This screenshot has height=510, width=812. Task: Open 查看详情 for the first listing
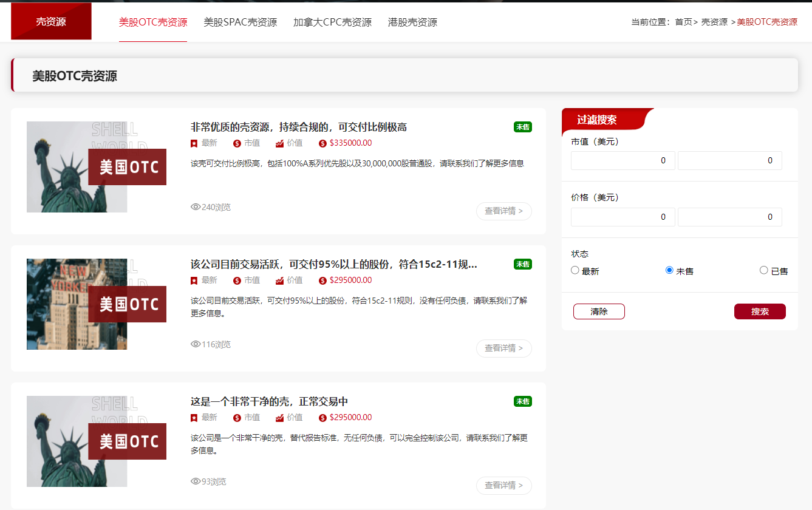[504, 211]
